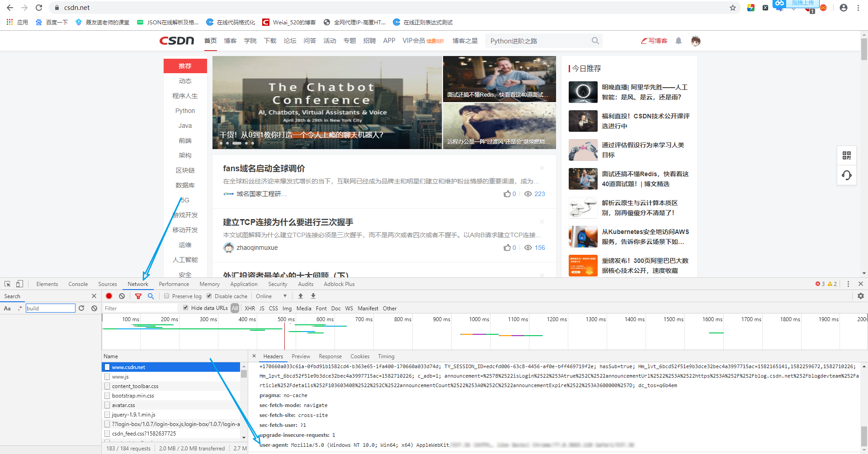Reload the csdn.net page

(x=39, y=8)
